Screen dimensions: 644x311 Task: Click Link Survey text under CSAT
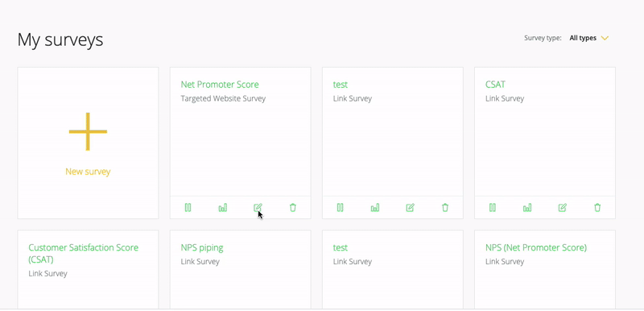coord(505,98)
